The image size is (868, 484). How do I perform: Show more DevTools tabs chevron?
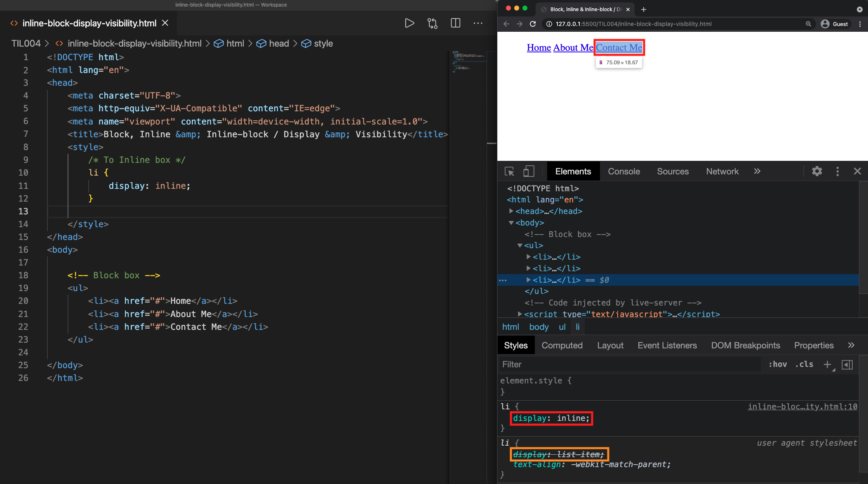tap(757, 172)
